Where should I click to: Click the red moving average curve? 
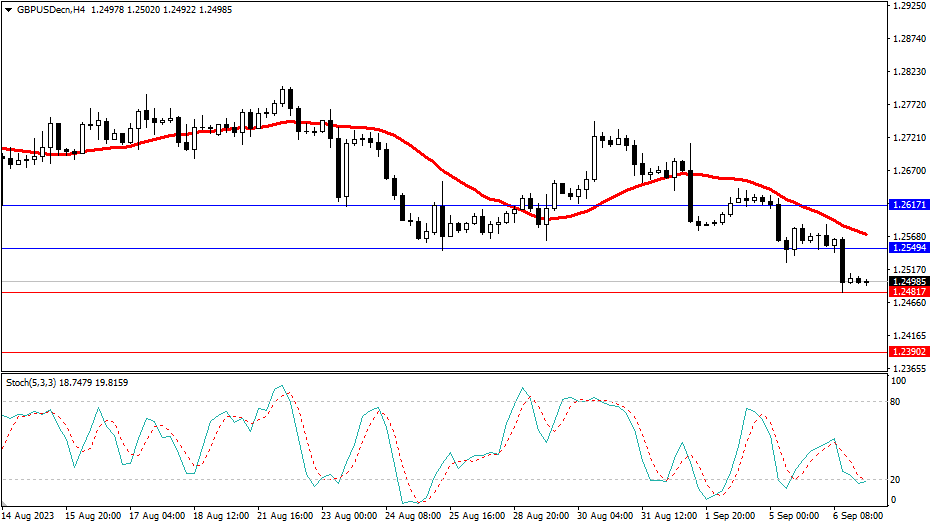(450, 174)
